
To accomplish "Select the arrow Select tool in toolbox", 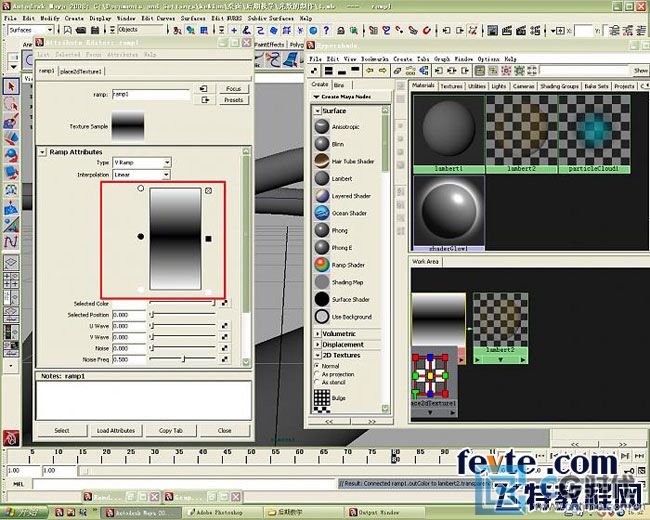I will pyautogui.click(x=11, y=86).
